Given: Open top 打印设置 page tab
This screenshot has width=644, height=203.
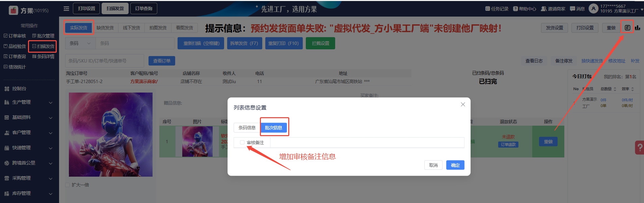Looking at the screenshot, I should 87,8.
